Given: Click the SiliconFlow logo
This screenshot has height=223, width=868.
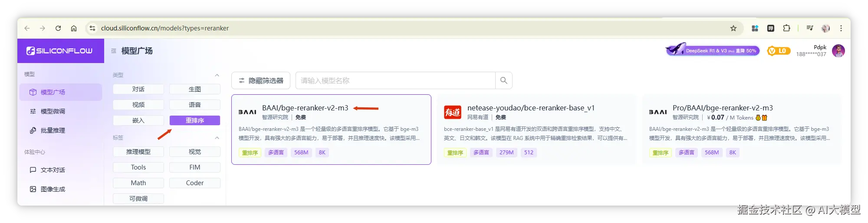Looking at the screenshot, I should 59,51.
